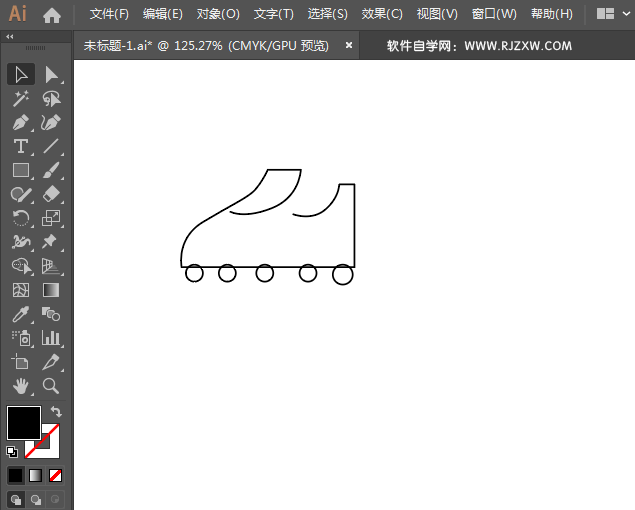Apply solid Color mode button

(16, 475)
